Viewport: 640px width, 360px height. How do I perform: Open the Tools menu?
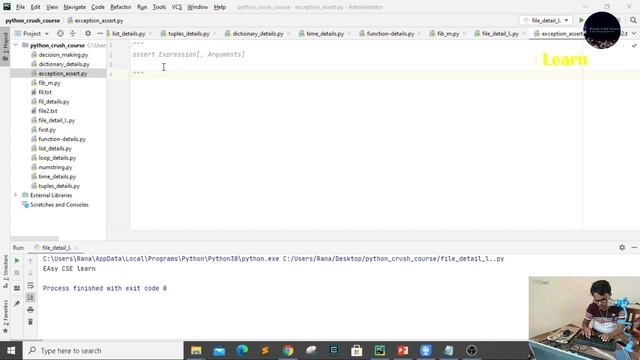(159, 7)
